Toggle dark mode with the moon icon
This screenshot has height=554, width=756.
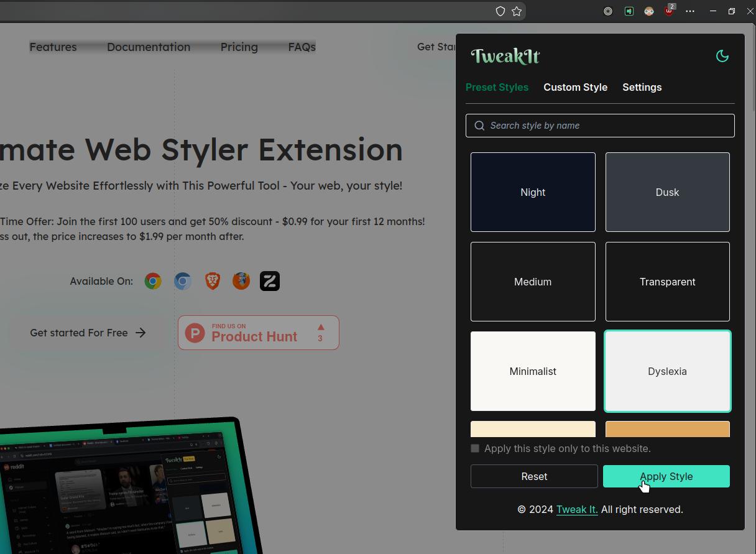click(722, 57)
